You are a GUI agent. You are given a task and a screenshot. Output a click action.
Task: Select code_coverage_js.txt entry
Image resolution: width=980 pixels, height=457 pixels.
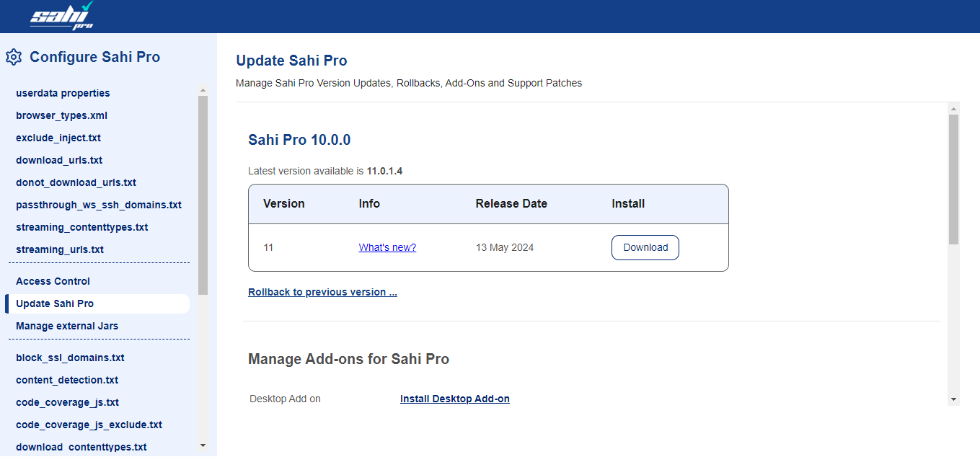(67, 402)
